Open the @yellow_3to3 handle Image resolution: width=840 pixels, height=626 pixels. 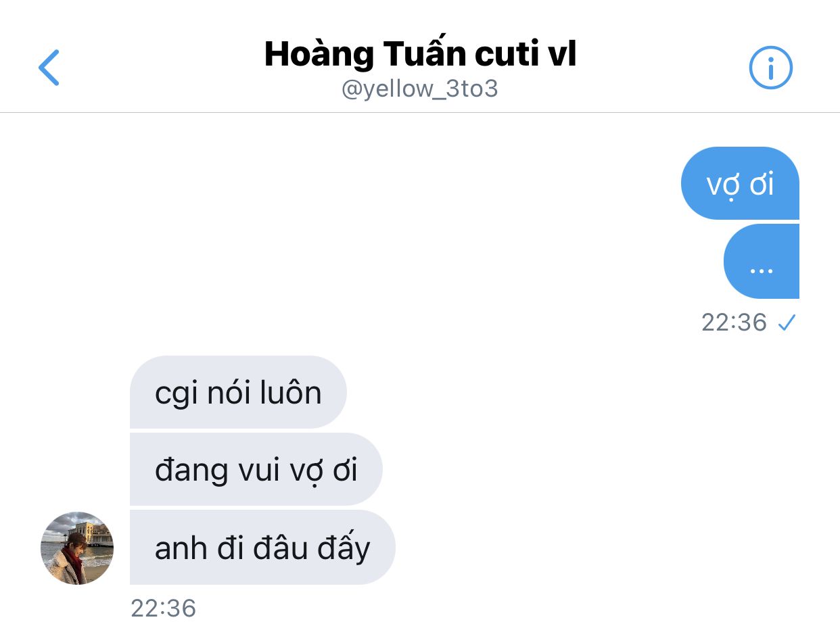click(x=420, y=89)
